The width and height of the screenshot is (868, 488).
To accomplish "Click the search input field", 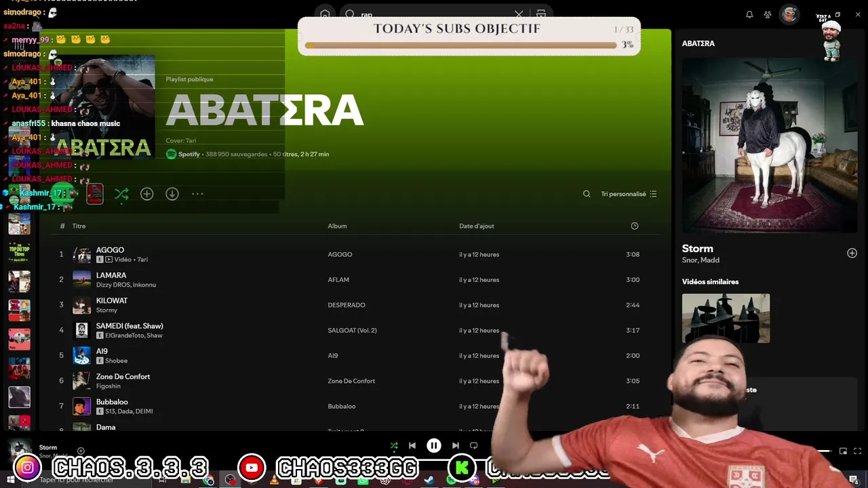I will coord(434,14).
